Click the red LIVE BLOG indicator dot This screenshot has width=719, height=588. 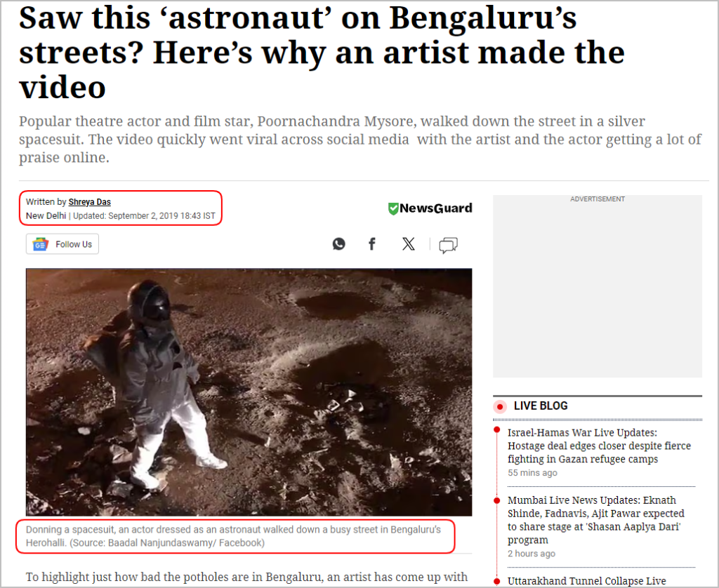(500, 406)
